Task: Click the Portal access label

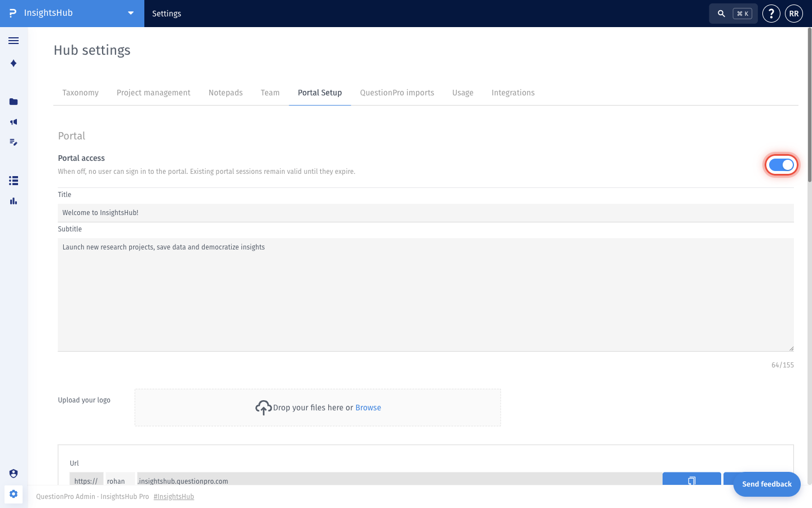Action: 81,158
